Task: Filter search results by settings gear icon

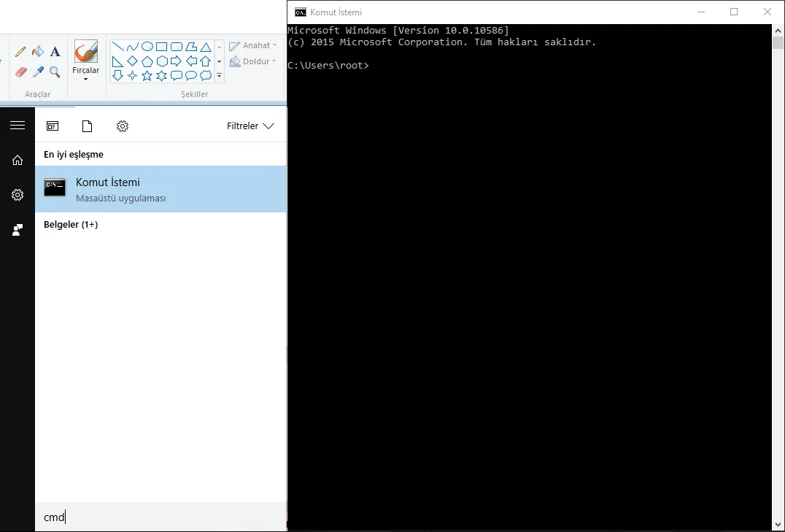Action: click(123, 126)
